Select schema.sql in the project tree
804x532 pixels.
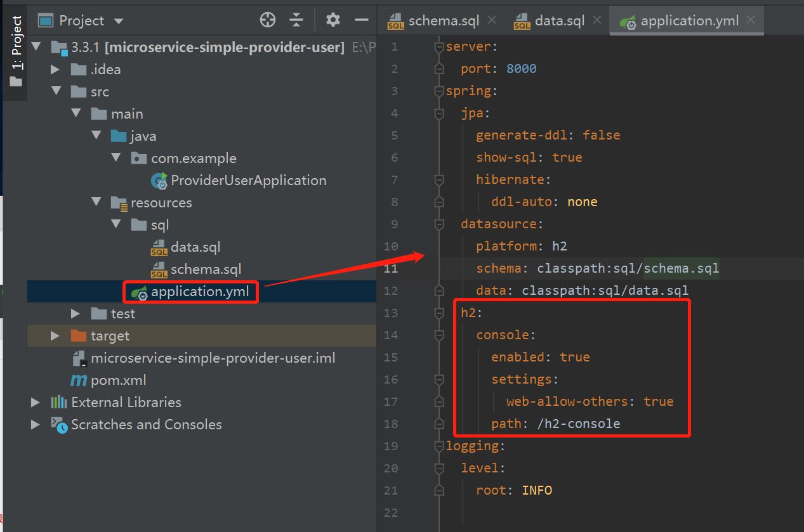tap(206, 269)
